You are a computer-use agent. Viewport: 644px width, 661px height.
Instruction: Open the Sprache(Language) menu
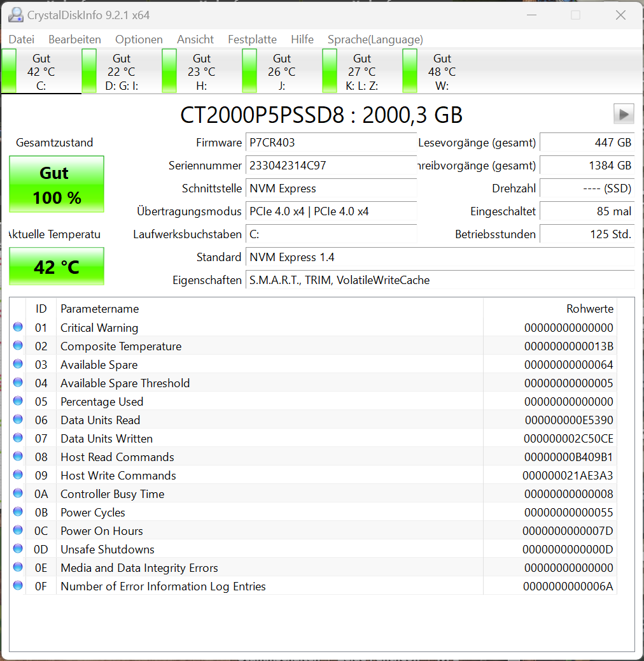click(375, 39)
